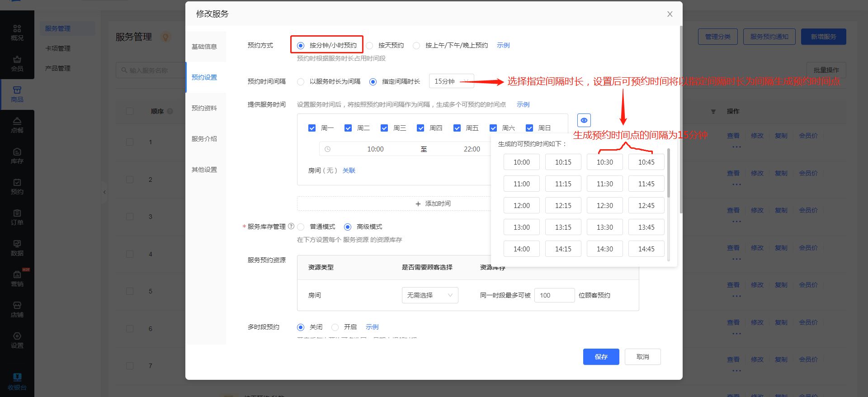The height and width of the screenshot is (397, 868).
Task: Toggle the eye preview of generated times
Action: pyautogui.click(x=584, y=120)
